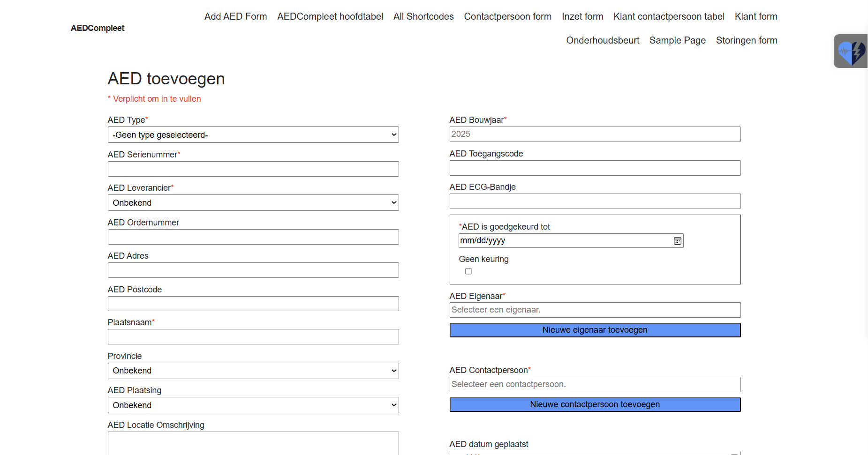This screenshot has width=868, height=455.
Task: Open the Provincie dropdown
Action: pyautogui.click(x=253, y=371)
